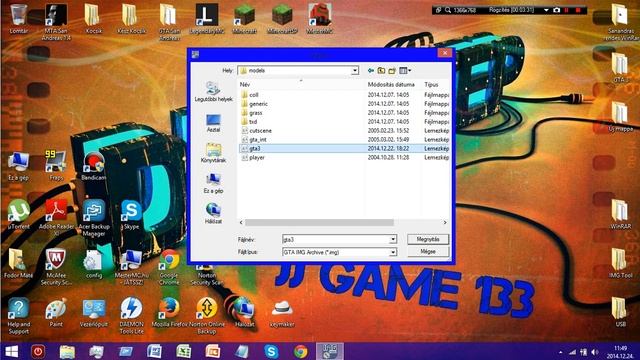Click the volume icon in system tray

(x=595, y=352)
